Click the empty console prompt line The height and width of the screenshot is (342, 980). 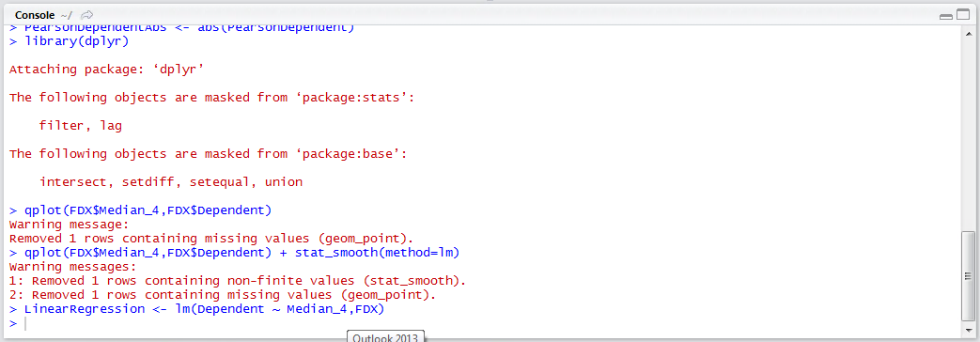point(481,323)
